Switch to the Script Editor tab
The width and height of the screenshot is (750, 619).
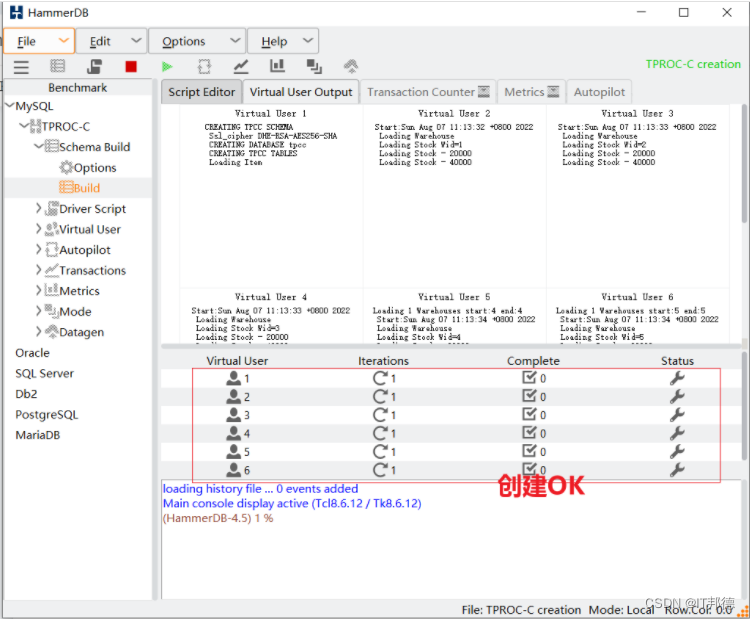[201, 92]
